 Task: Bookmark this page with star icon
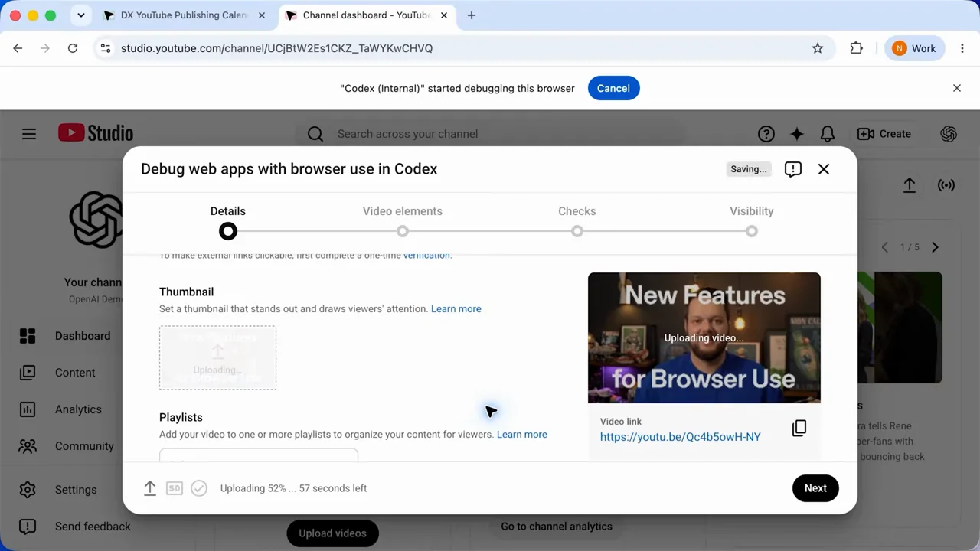(818, 48)
